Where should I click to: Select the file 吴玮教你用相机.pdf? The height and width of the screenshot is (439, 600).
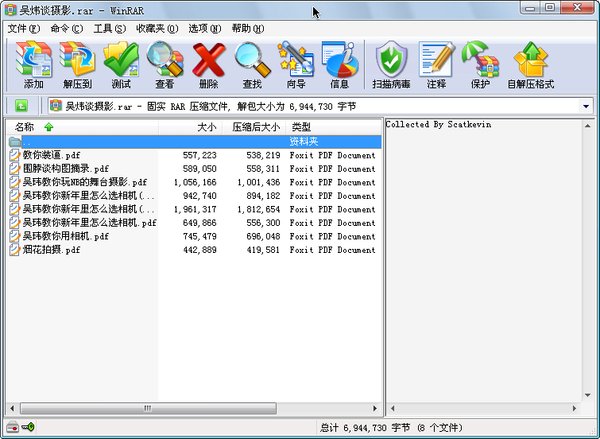click(66, 236)
